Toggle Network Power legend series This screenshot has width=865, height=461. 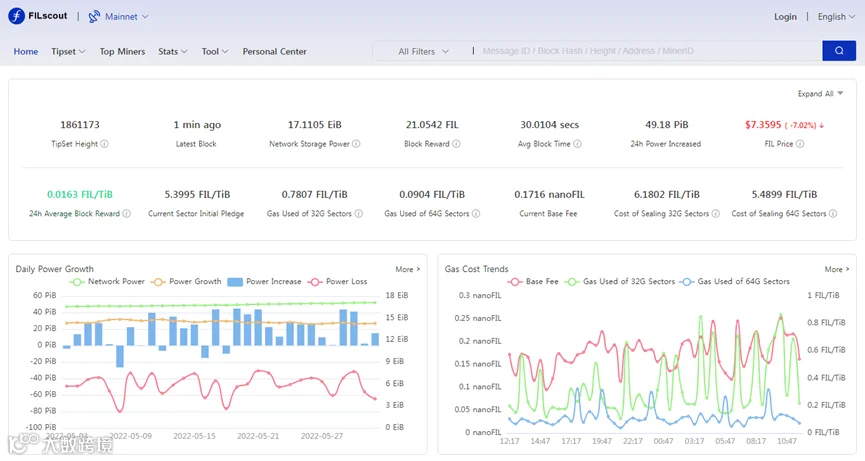tap(106, 281)
